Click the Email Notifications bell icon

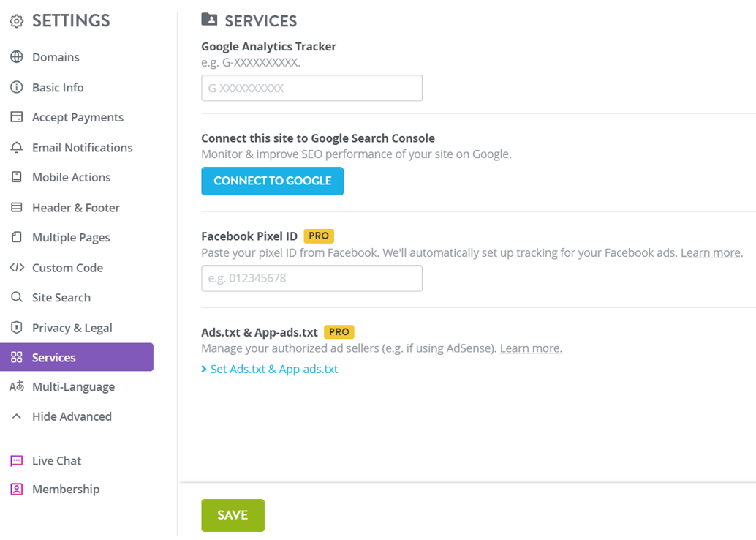point(17,147)
